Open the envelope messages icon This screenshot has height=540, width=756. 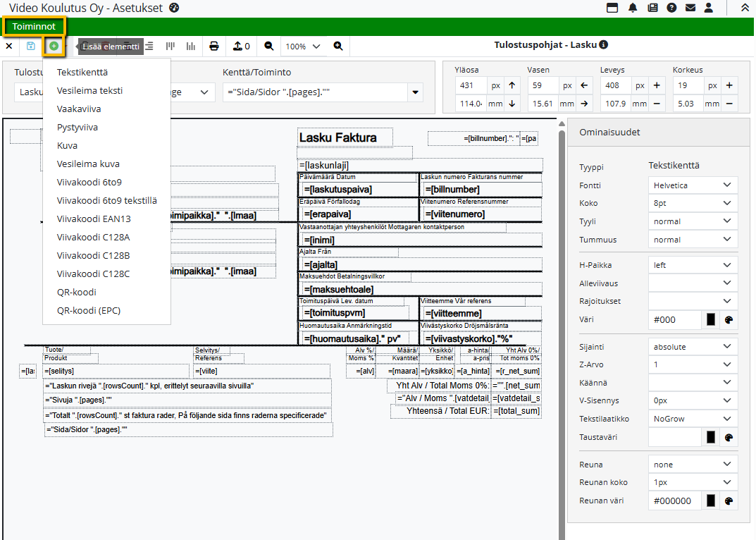pyautogui.click(x=690, y=8)
